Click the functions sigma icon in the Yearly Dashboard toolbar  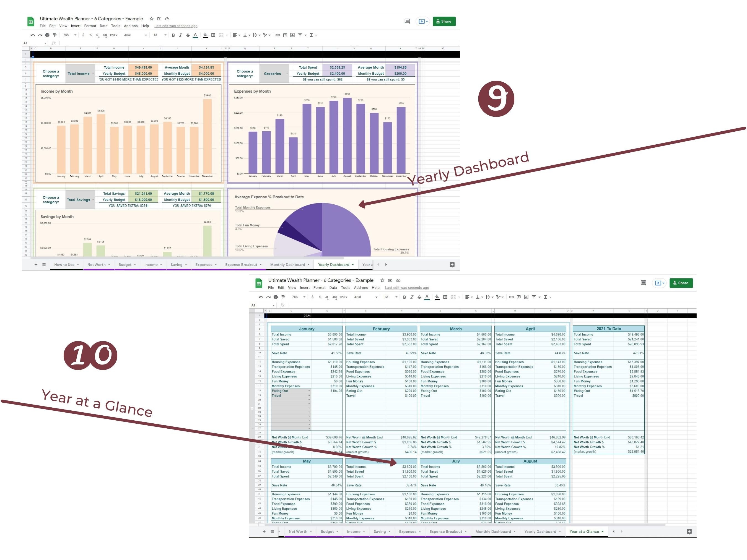(x=311, y=35)
